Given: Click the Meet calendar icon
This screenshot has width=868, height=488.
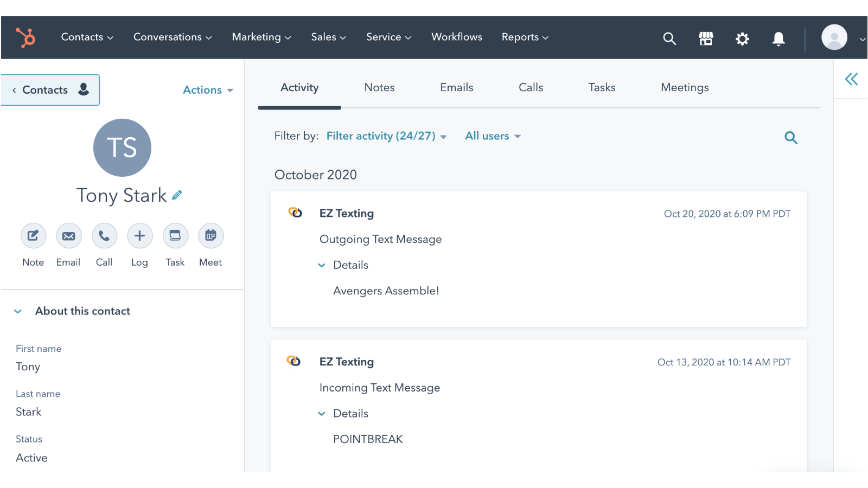Looking at the screenshot, I should pos(210,236).
